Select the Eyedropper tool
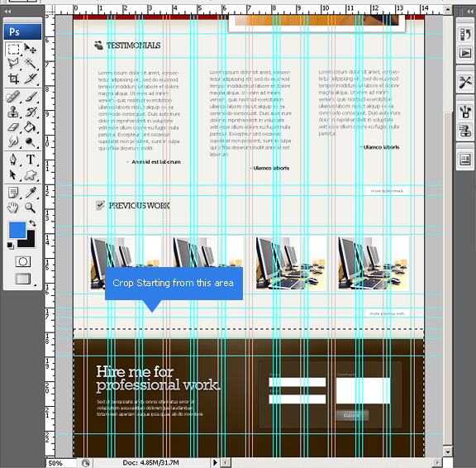 31,193
